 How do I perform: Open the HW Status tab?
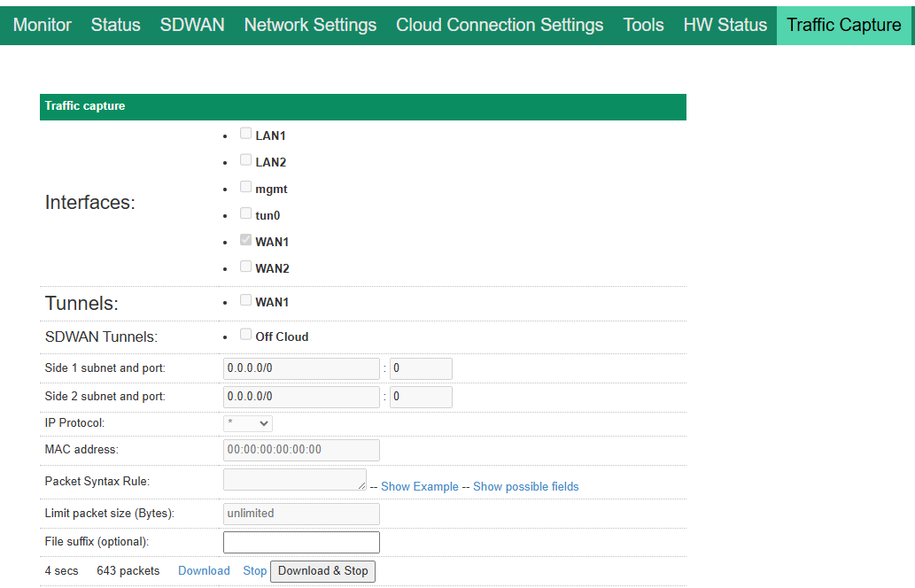(x=725, y=25)
